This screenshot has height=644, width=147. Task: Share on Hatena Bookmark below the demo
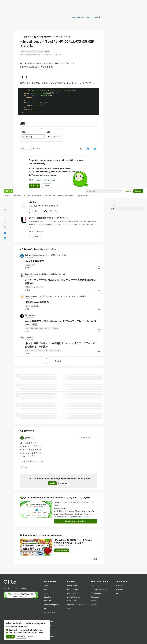[95, 149]
